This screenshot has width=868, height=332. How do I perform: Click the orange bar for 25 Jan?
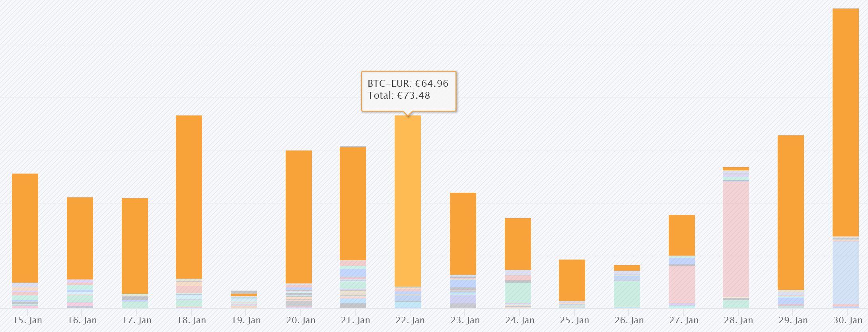tap(572, 280)
